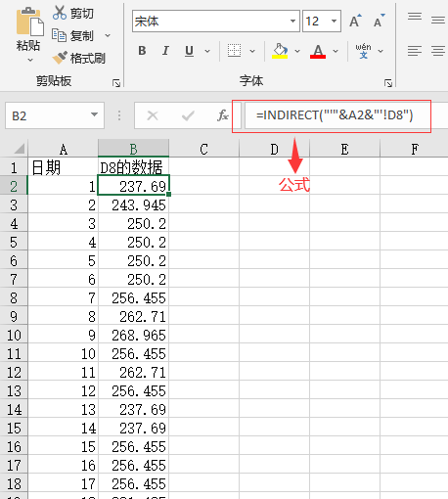Image resolution: width=448 pixels, height=499 pixels.
Task: Click the Increase Font Size icon
Action: point(355,22)
